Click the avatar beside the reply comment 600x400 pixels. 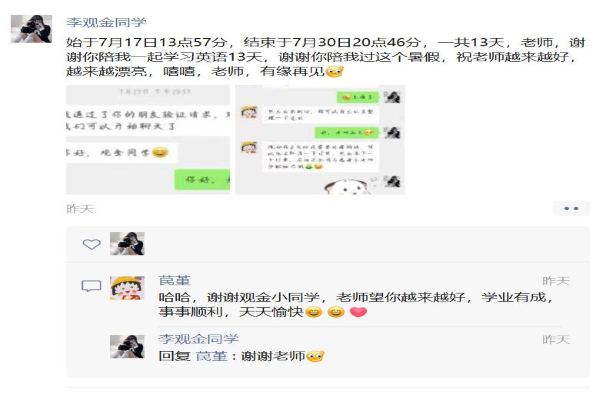127,346
